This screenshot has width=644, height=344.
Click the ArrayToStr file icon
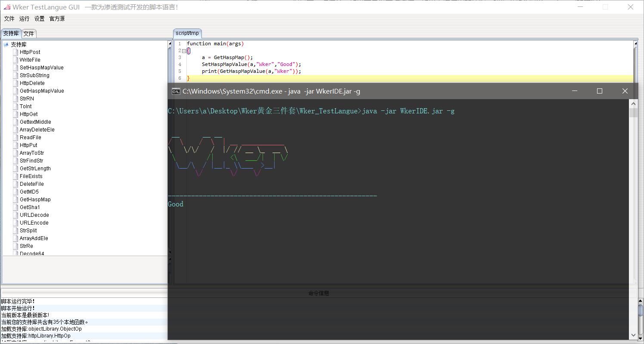click(15, 153)
